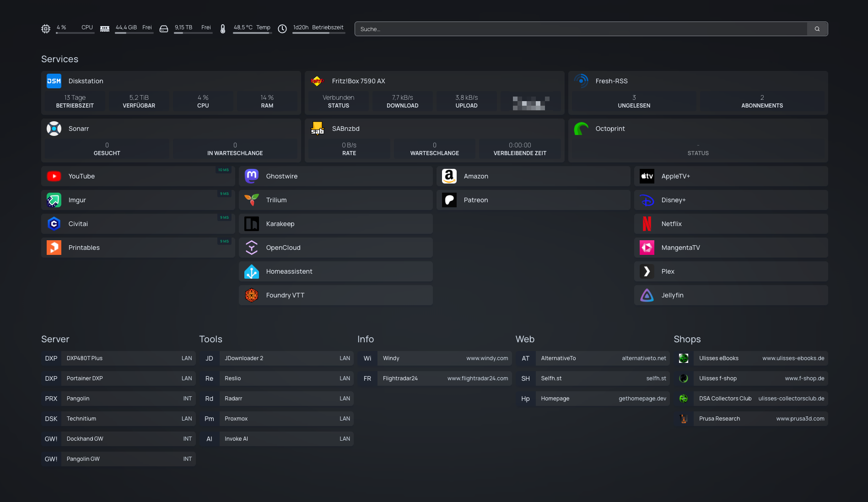Screen dimensions: 868x502
Task: Click the Betriebszeit uptime widget
Action: pyautogui.click(x=311, y=29)
